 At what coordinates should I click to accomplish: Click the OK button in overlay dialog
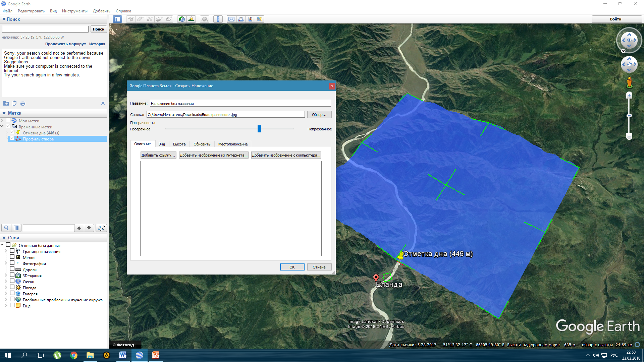(292, 267)
